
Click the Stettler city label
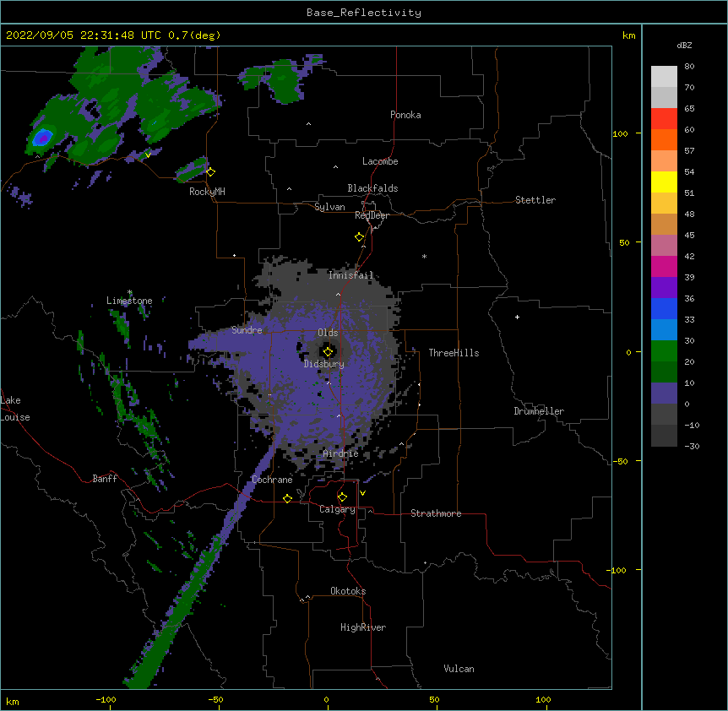(535, 200)
